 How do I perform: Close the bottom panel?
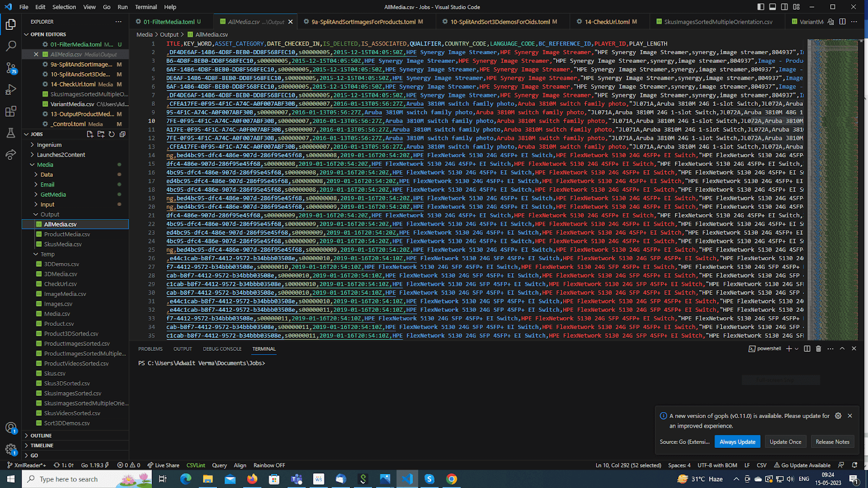click(854, 349)
